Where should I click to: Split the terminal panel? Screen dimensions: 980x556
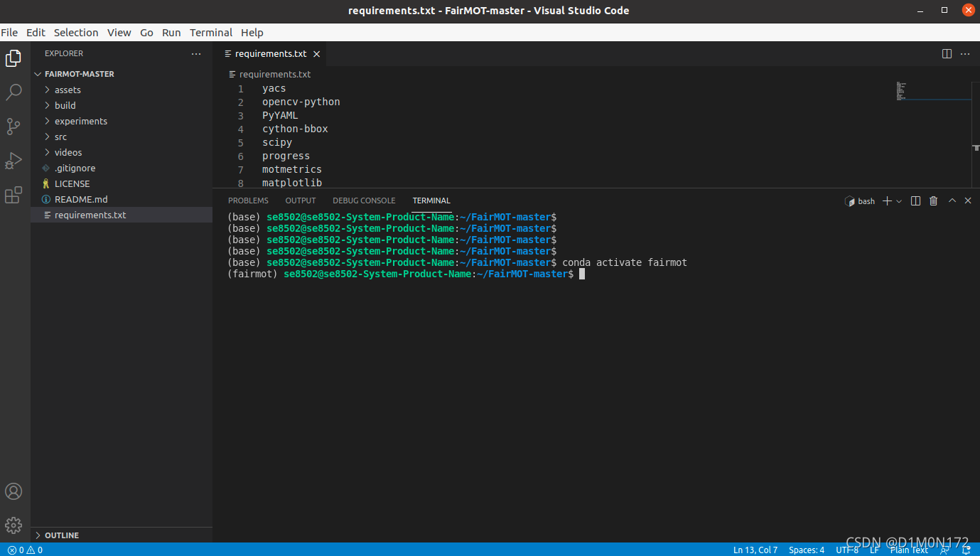[915, 201]
